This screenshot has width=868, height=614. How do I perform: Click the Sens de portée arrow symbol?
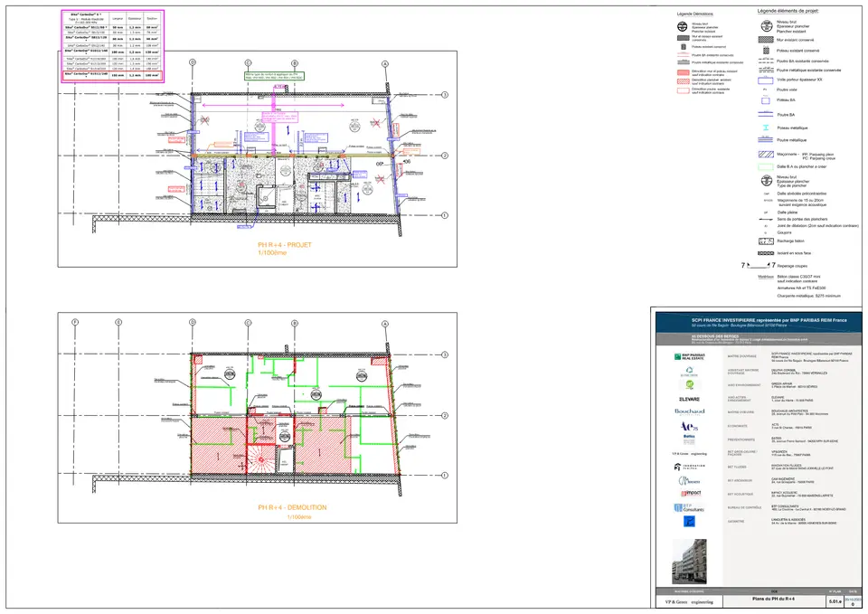click(x=766, y=220)
